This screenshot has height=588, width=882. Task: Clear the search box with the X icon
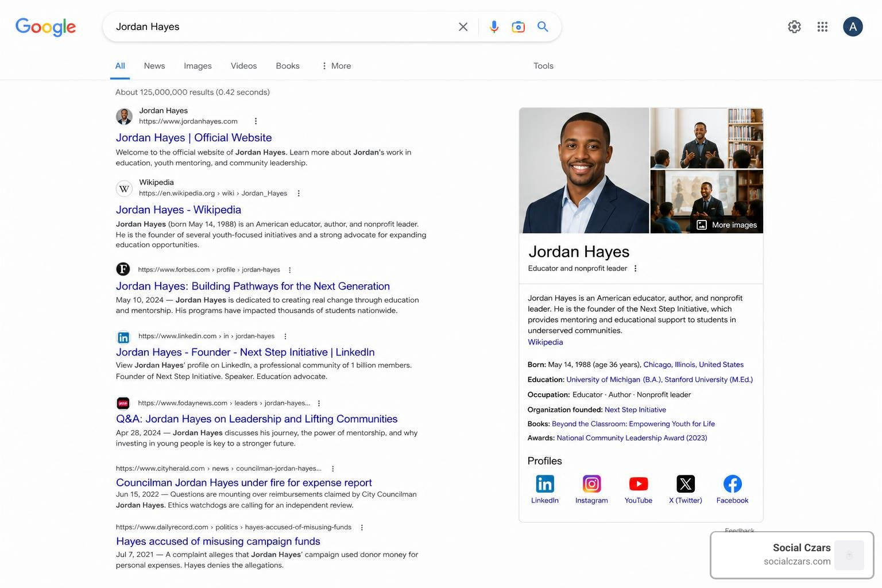[463, 26]
